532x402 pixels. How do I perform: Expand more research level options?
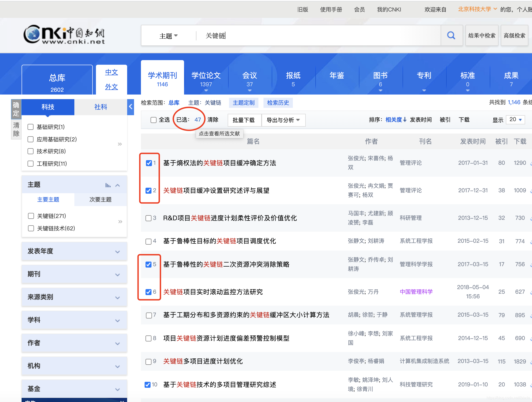click(x=120, y=144)
